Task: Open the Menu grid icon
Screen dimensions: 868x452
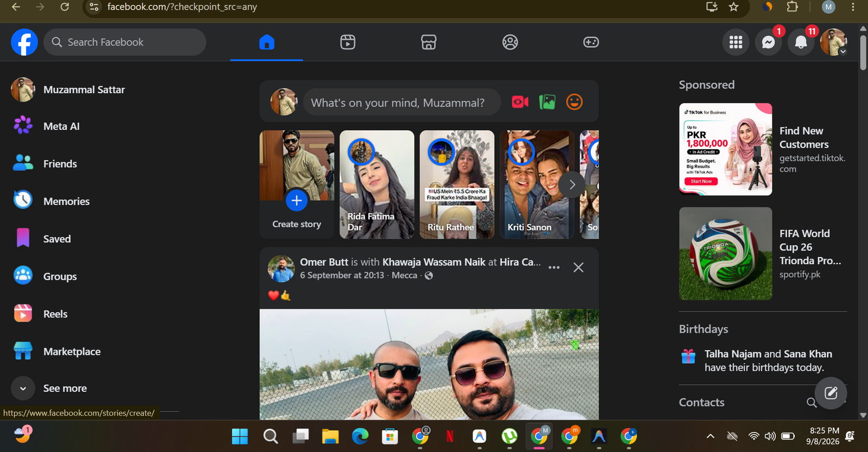Action: point(736,42)
